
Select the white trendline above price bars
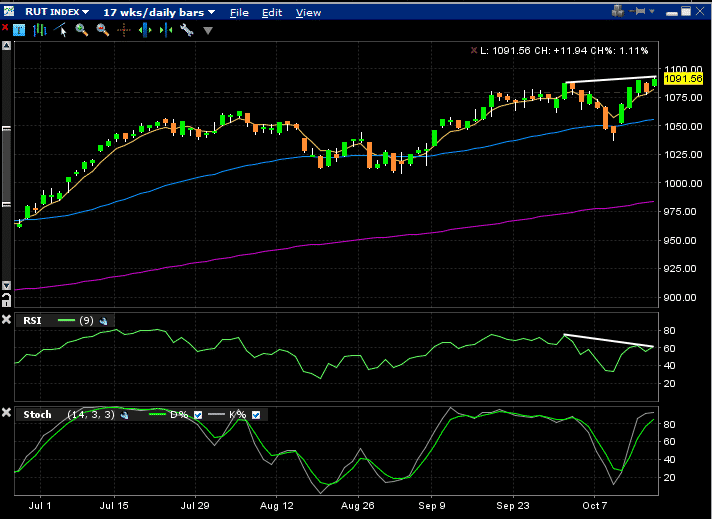tap(611, 80)
